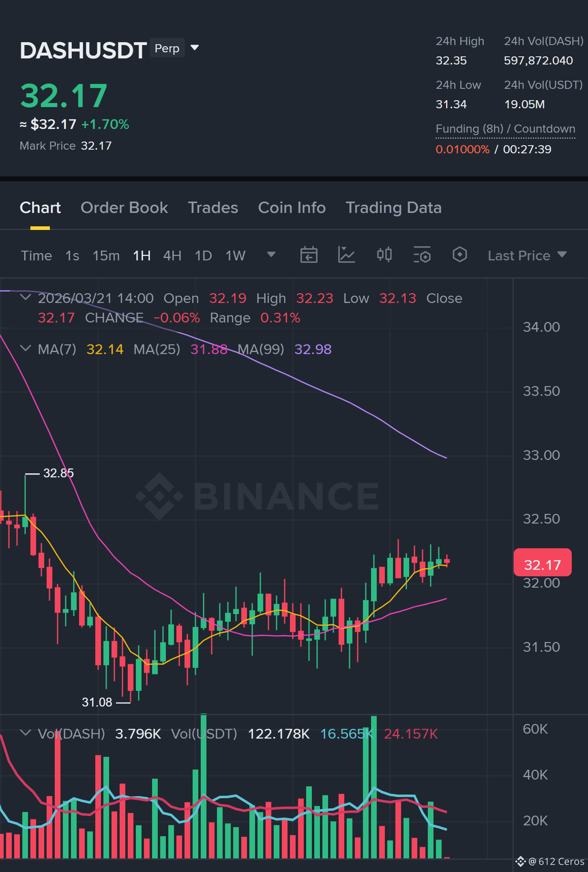The image size is (588, 872).
Task: Open the more time intervals dropdown arrow
Action: [271, 255]
